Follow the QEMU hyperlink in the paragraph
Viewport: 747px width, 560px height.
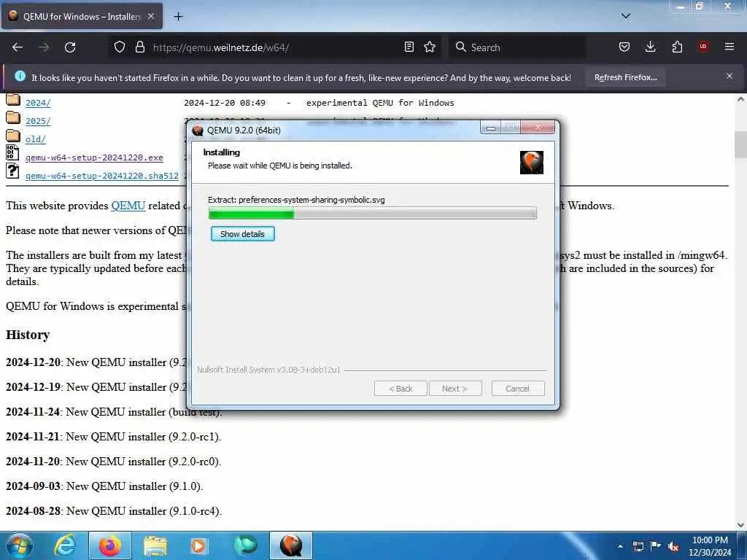[x=128, y=206]
